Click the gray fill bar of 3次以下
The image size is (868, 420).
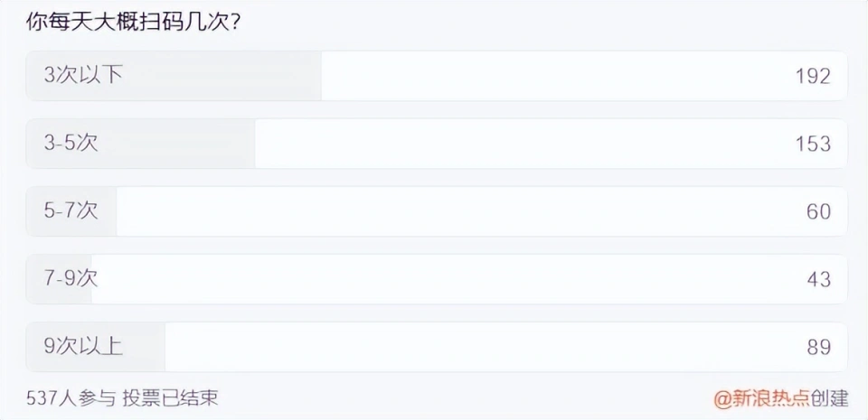click(226, 76)
